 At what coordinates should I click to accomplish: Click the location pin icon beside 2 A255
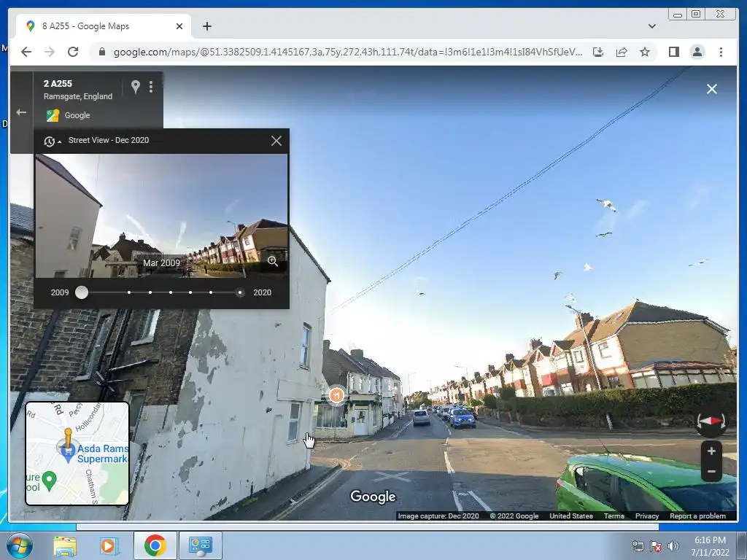[x=135, y=87]
